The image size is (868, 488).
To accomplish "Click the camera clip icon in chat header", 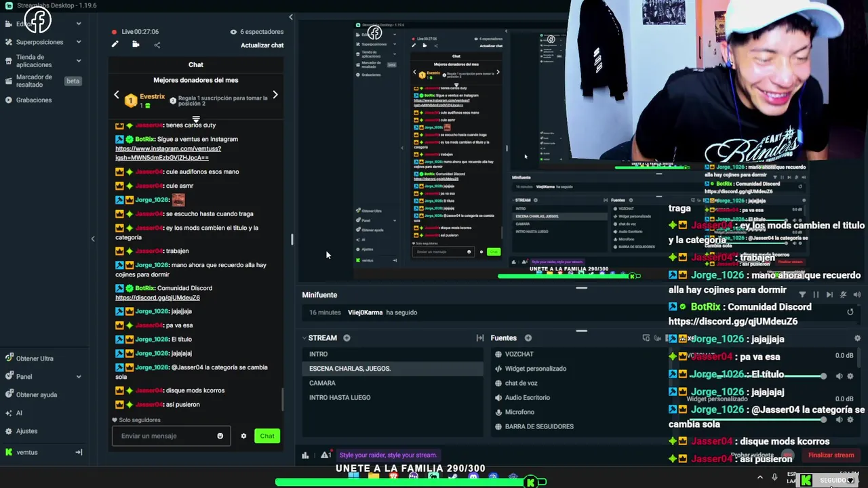I will (x=136, y=45).
